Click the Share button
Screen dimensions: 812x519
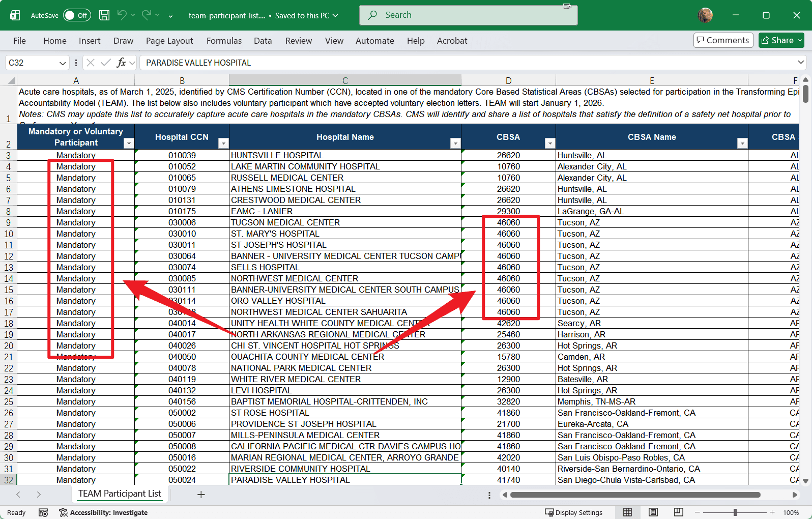point(781,40)
